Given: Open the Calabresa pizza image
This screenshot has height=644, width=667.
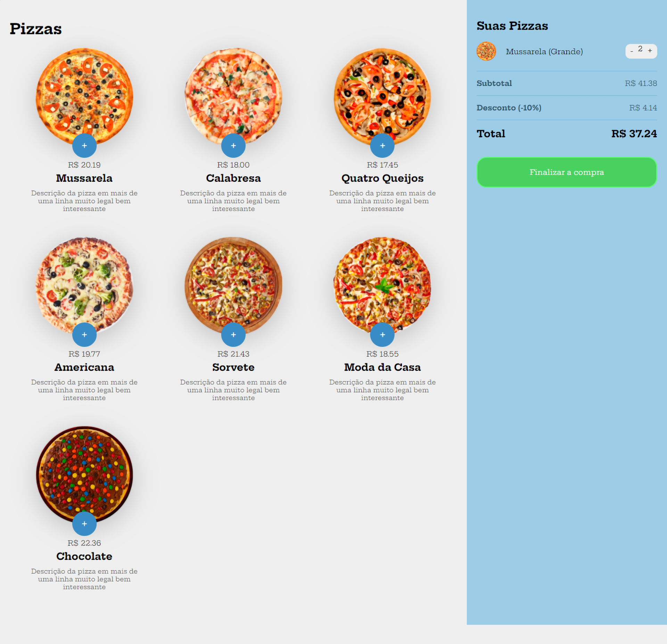Looking at the screenshot, I should point(233,96).
